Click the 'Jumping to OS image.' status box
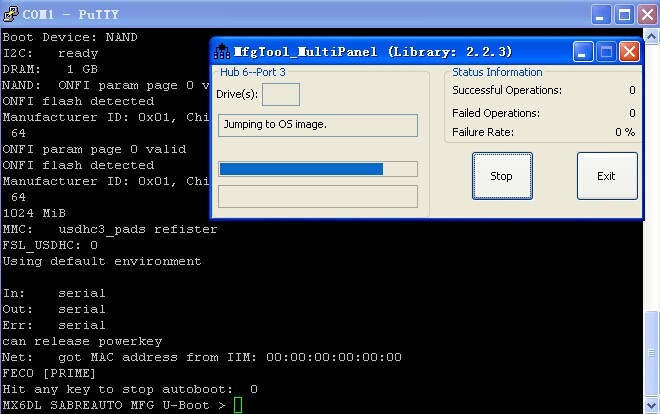Viewport: 660px width, 414px height. coord(318,125)
